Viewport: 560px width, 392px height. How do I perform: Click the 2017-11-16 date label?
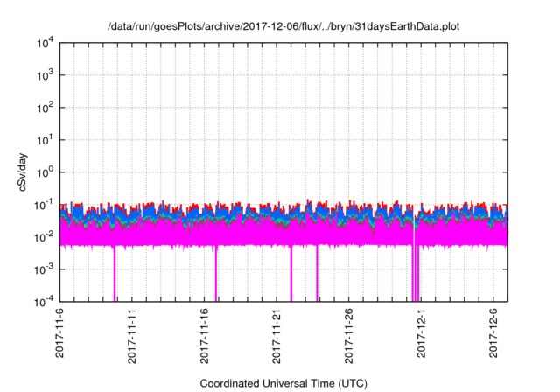(204, 336)
